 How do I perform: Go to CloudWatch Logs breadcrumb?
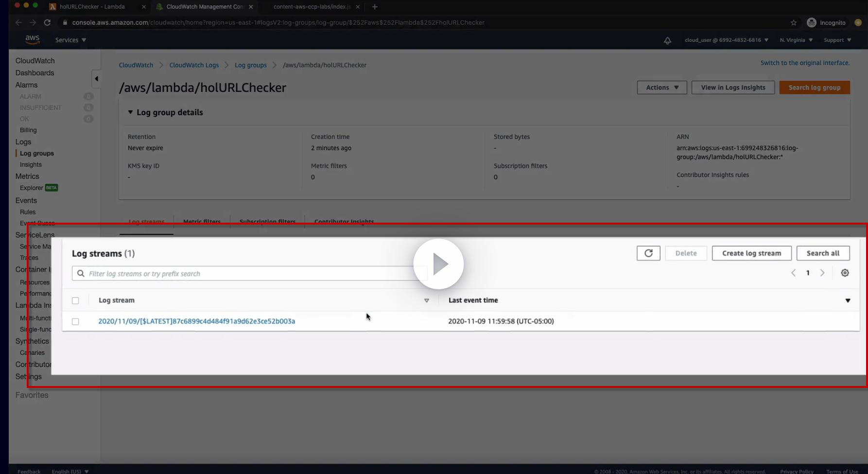click(x=194, y=65)
